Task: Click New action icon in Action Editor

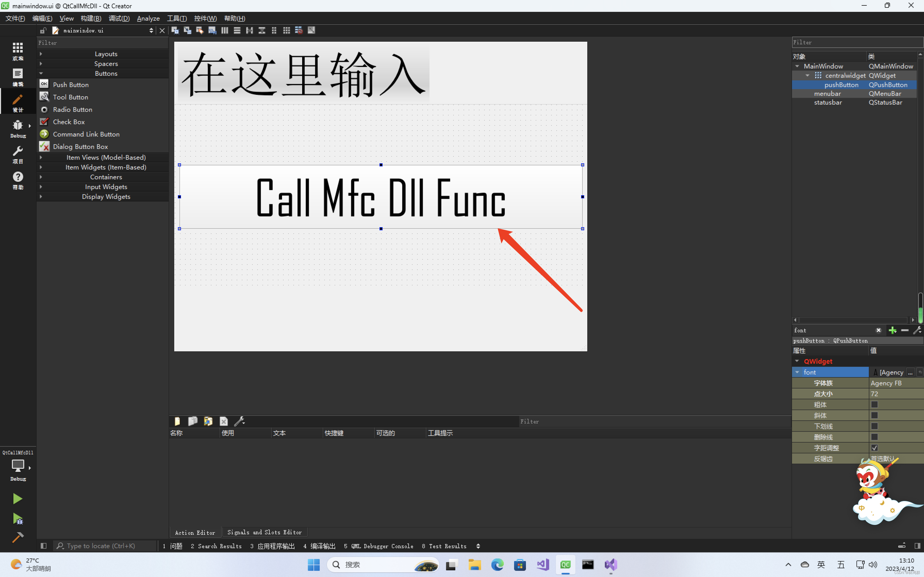Action: tap(177, 421)
